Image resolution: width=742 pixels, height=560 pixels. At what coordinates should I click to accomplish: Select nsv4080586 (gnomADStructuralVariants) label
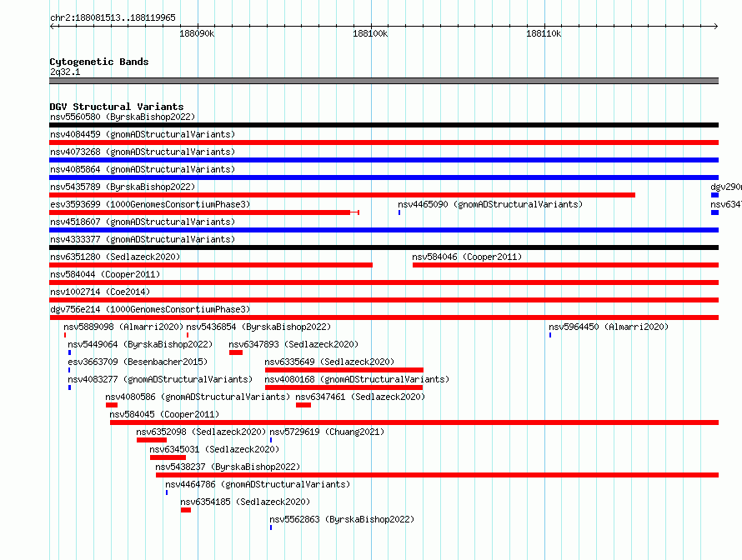[x=198, y=397]
